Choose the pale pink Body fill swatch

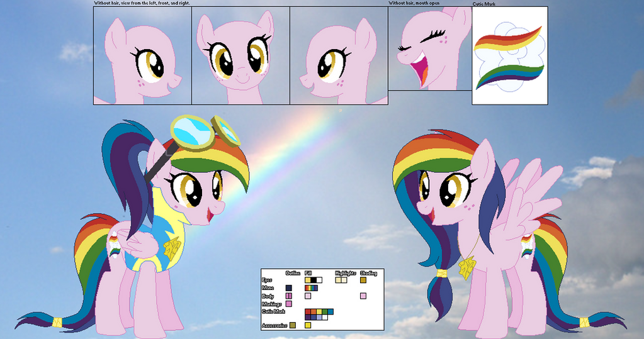click(308, 296)
